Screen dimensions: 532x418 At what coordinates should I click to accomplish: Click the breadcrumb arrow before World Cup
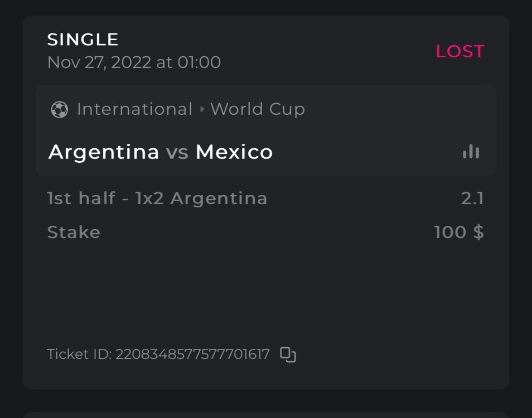click(x=202, y=109)
